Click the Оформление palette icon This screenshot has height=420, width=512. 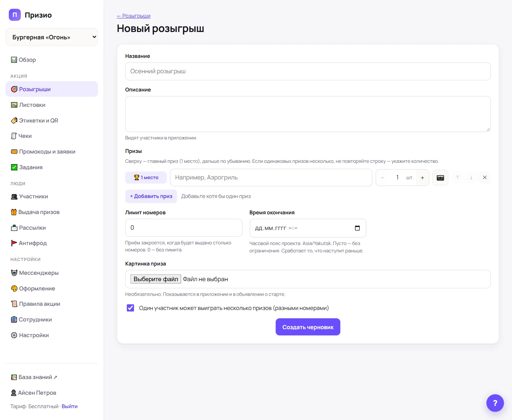pyautogui.click(x=14, y=289)
